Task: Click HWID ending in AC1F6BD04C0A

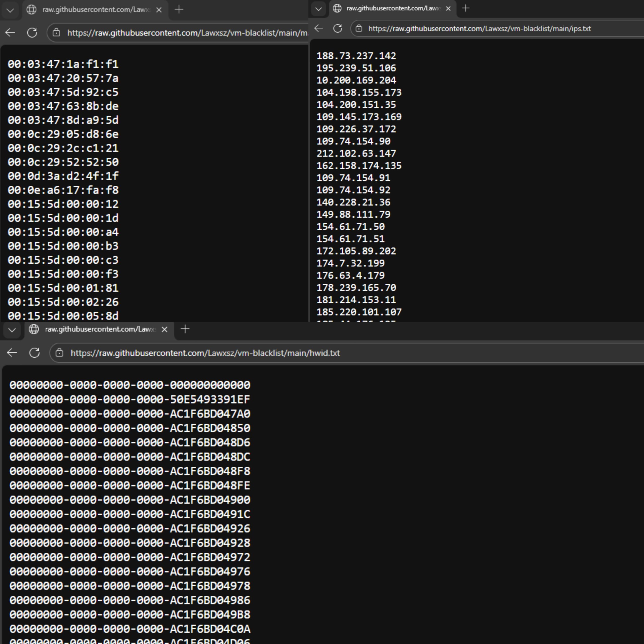Action: 130,629
